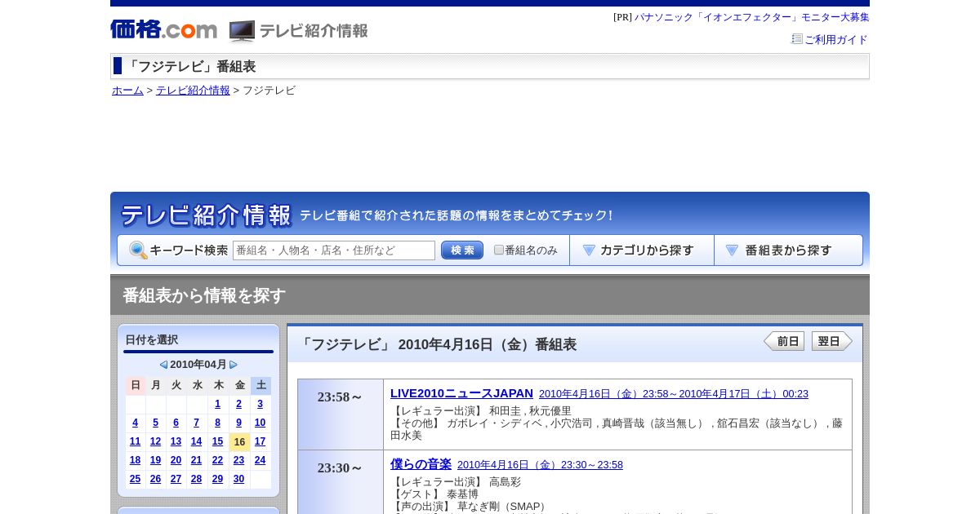Go to ホーム breadcrumb link

[x=127, y=91]
